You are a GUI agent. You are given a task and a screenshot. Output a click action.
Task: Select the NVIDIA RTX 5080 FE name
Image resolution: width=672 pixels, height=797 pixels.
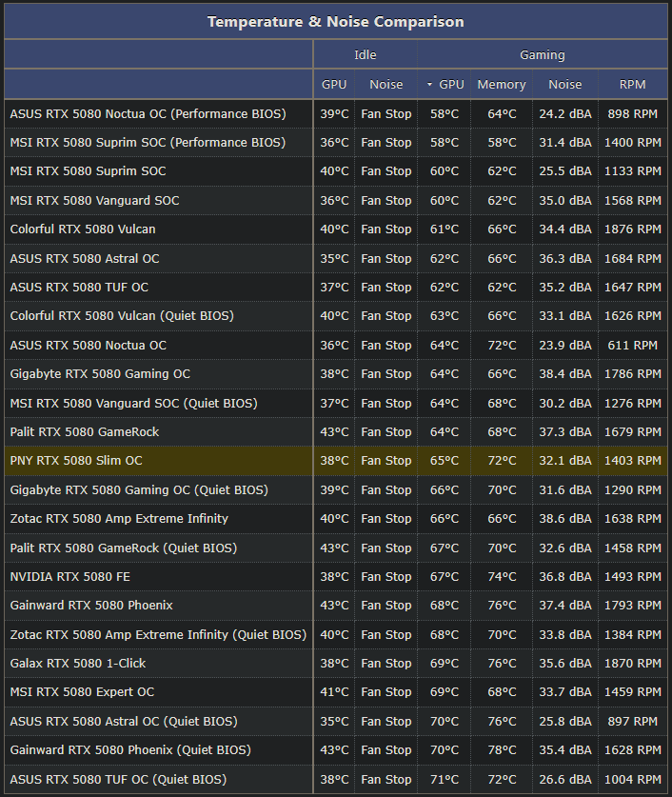pos(70,577)
